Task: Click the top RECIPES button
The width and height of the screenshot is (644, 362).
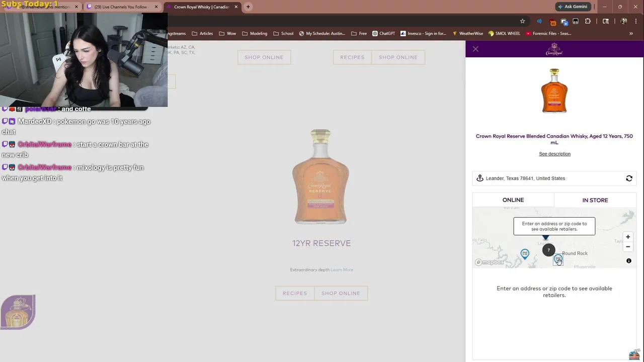Action: point(352,57)
